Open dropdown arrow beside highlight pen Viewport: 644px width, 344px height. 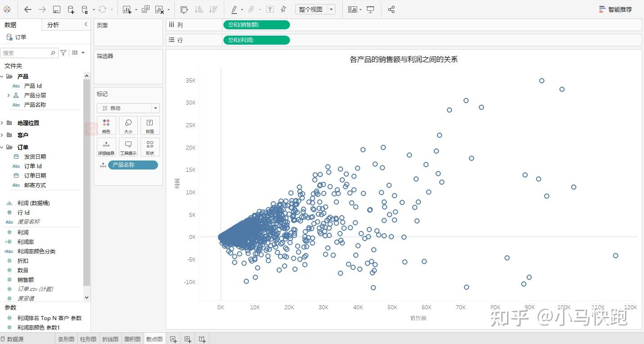coord(242,9)
